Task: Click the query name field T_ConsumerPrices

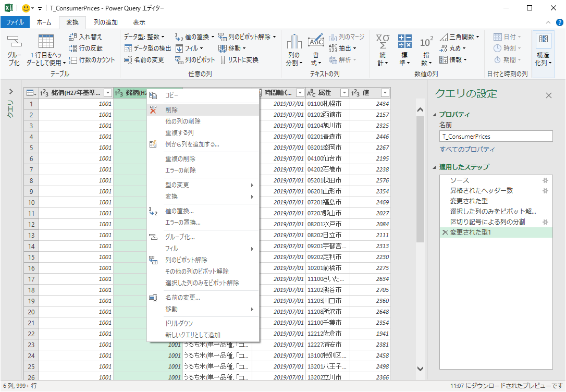Action: pos(495,136)
